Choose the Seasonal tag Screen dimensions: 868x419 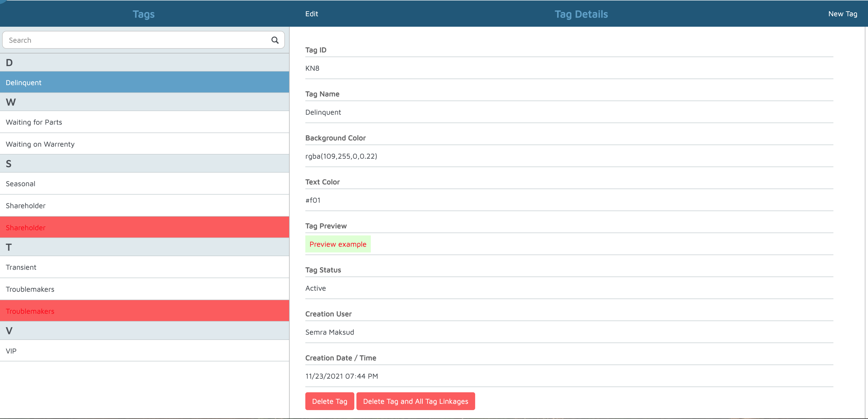click(144, 184)
